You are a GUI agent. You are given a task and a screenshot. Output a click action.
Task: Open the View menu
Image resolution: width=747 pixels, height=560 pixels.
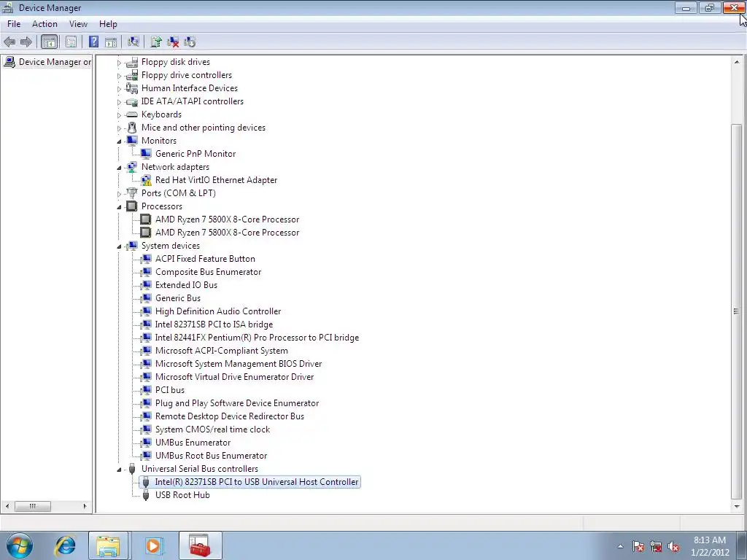tap(78, 24)
